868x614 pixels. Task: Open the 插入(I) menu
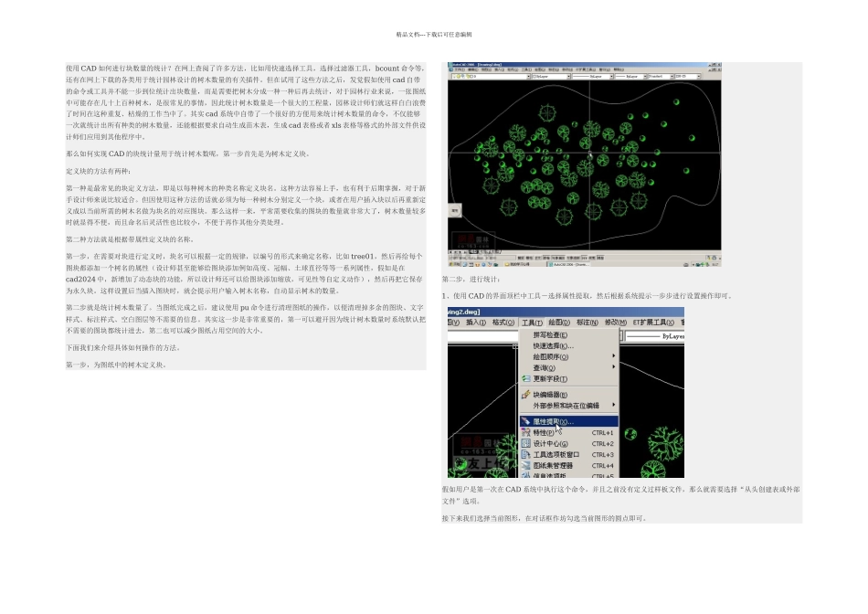coord(475,323)
